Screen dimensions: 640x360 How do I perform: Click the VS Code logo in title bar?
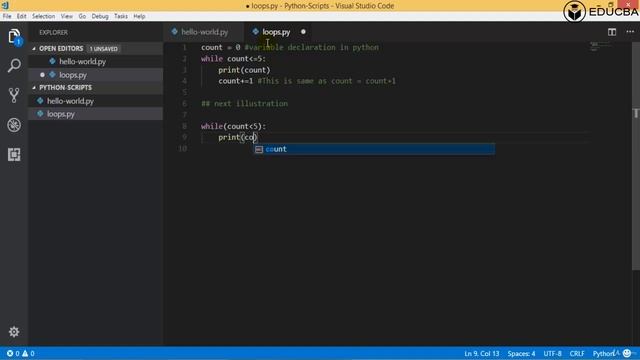tap(5, 5)
